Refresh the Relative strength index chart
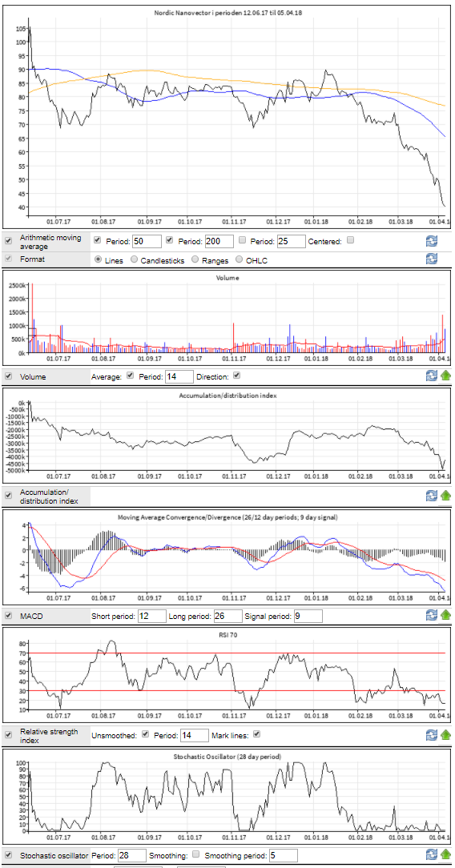The height and width of the screenshot is (868, 455). pos(432,736)
